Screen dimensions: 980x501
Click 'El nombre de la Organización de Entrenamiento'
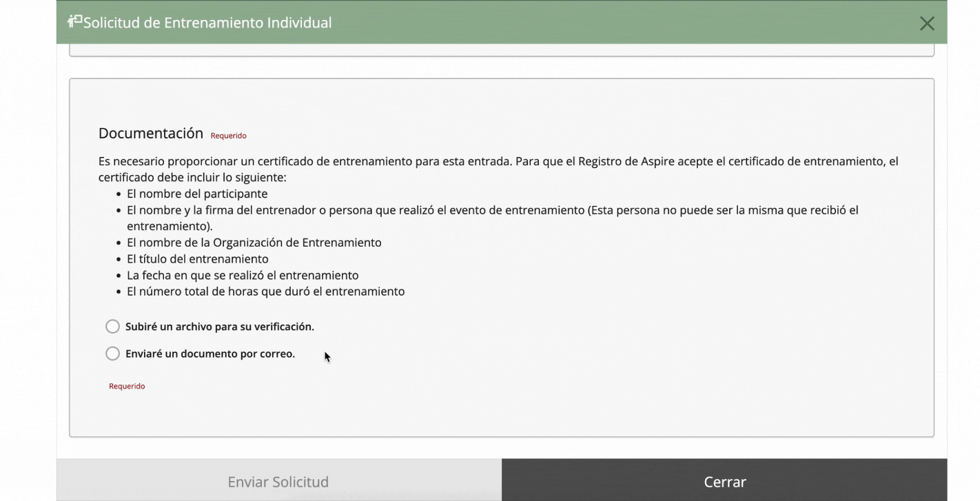254,243
